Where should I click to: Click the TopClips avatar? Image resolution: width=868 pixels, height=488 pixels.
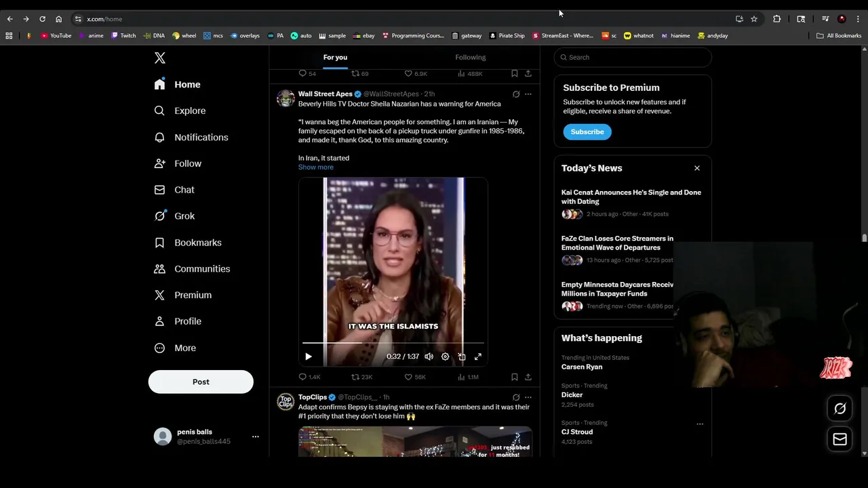pos(285,401)
